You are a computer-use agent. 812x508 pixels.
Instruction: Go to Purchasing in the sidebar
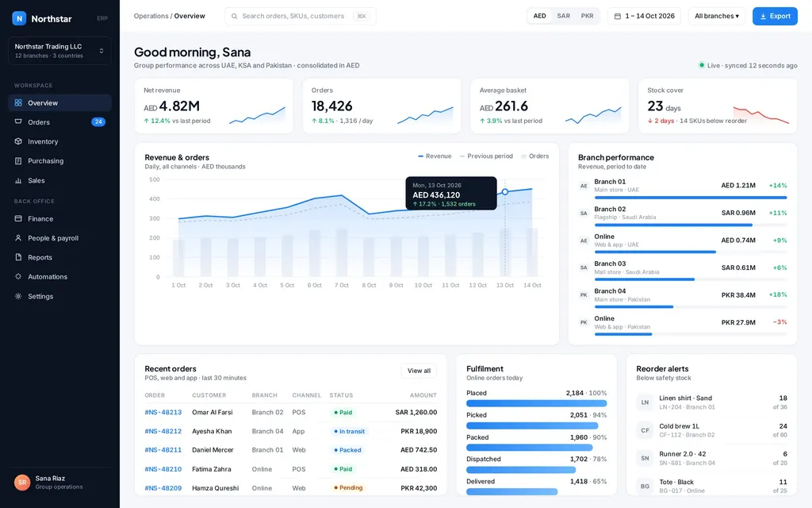[59, 160]
